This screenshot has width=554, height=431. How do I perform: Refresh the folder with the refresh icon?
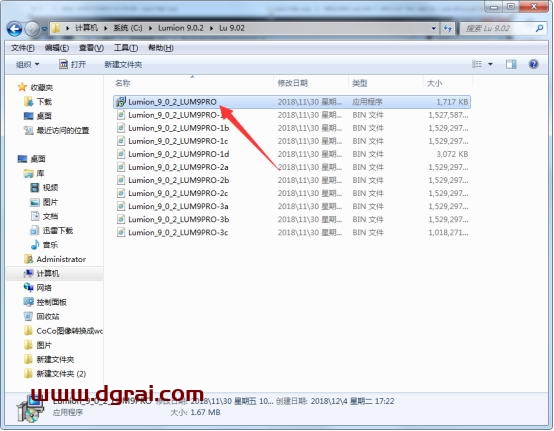click(448, 28)
